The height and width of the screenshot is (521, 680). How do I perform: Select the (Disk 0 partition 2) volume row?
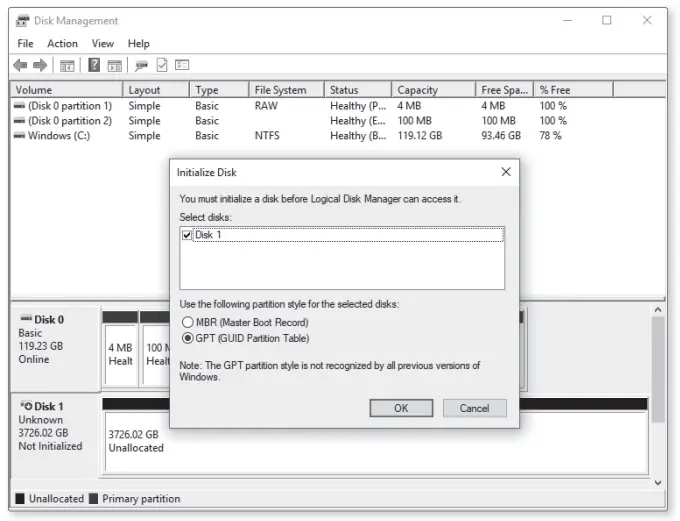tap(338, 121)
